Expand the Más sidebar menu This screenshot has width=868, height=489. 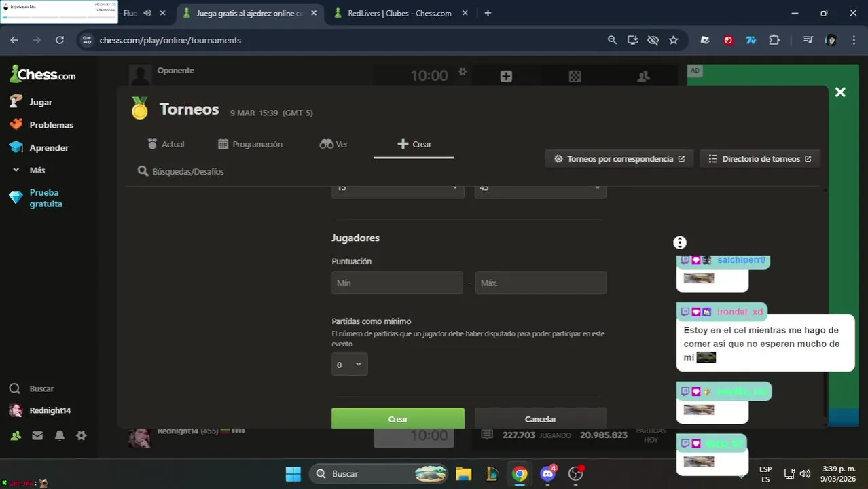coord(37,170)
